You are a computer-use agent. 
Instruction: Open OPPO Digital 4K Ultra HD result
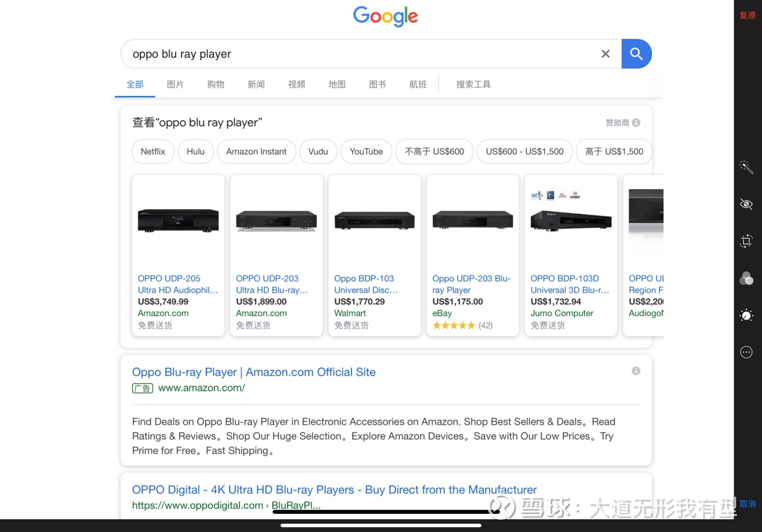click(334, 490)
